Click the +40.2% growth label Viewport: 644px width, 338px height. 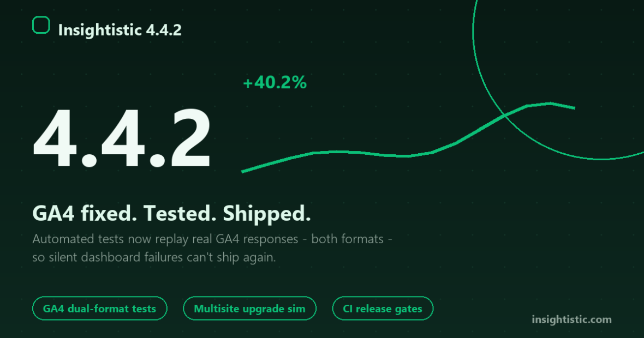(275, 82)
